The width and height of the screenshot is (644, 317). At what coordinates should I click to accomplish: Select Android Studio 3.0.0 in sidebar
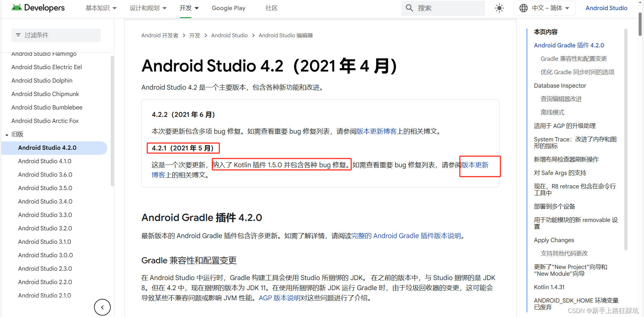click(x=45, y=255)
